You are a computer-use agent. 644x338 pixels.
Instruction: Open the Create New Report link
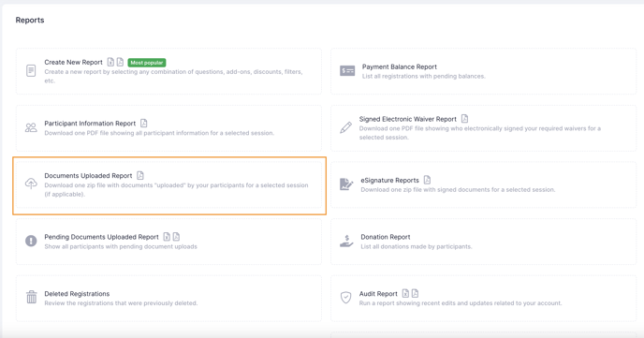point(74,63)
